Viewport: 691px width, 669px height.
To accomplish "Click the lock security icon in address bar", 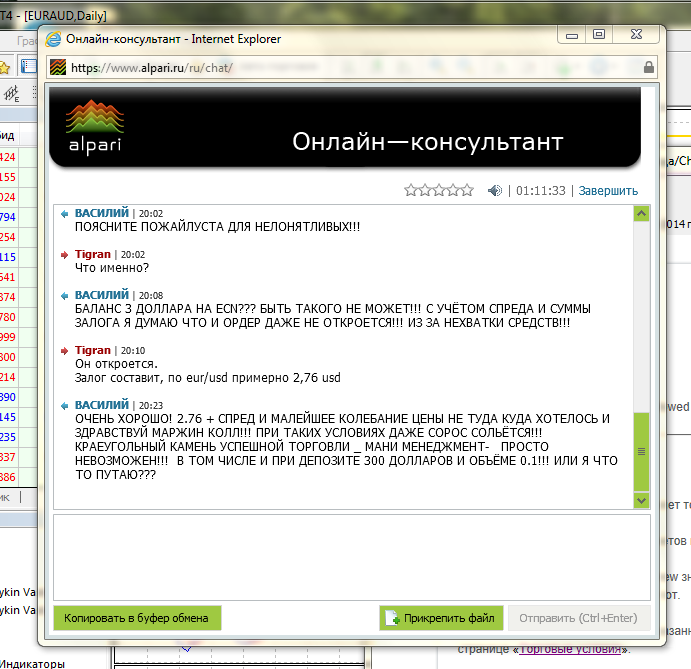I will [x=648, y=67].
